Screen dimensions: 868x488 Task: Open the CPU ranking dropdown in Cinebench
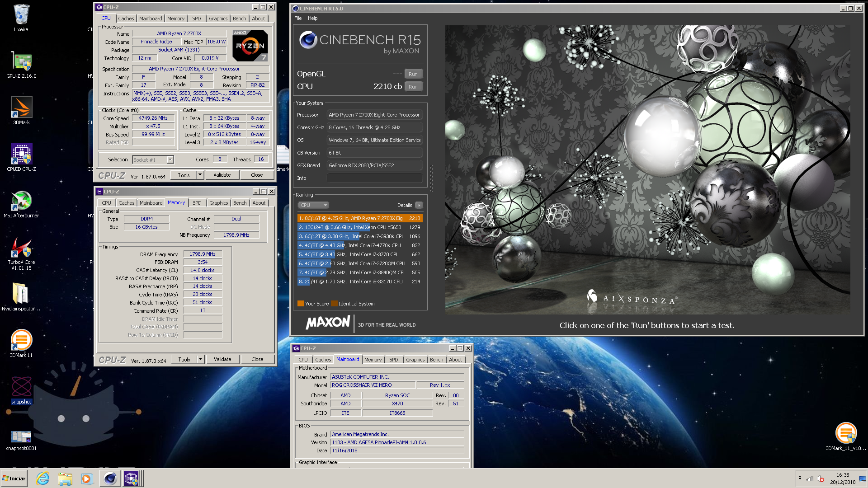(313, 205)
